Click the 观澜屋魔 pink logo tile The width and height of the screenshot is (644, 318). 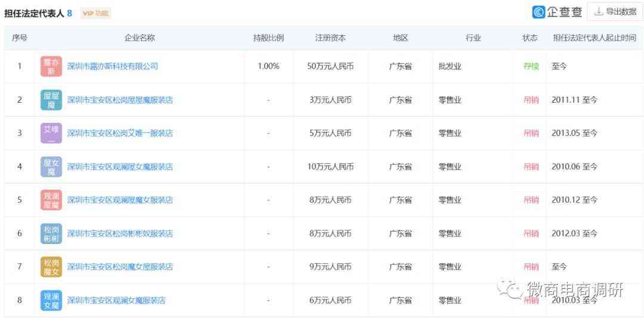coord(51,200)
